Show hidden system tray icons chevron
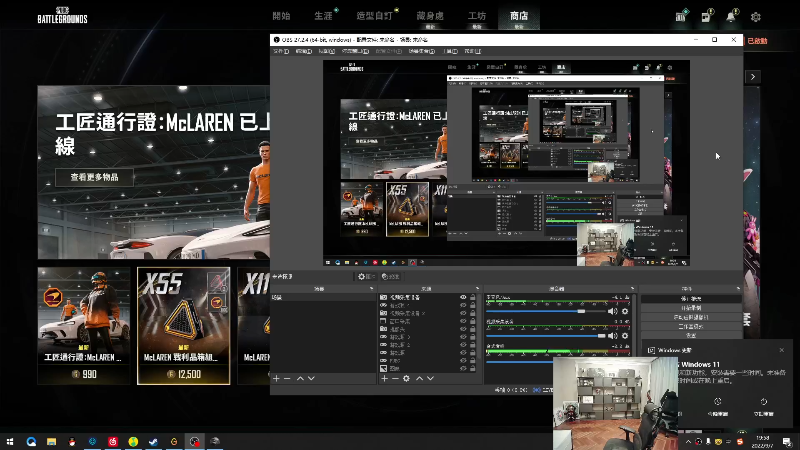 [x=688, y=442]
